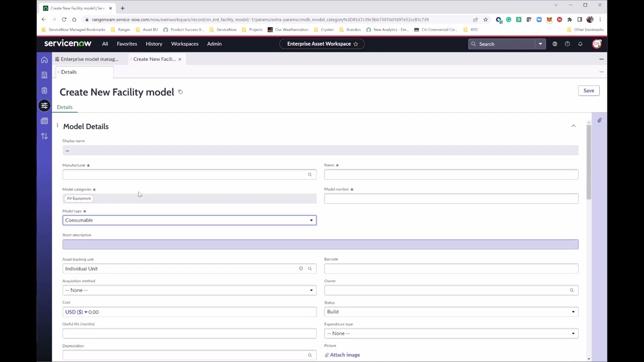Click the Name input field

451,174
